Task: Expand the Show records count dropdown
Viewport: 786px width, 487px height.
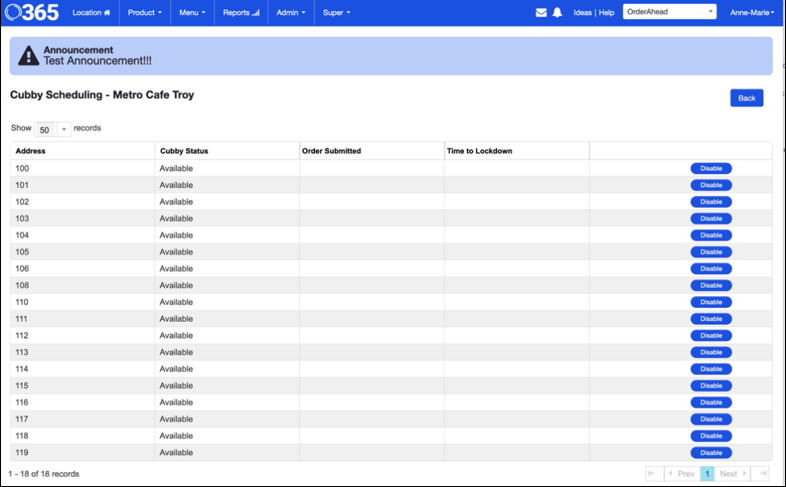Action: click(x=52, y=129)
